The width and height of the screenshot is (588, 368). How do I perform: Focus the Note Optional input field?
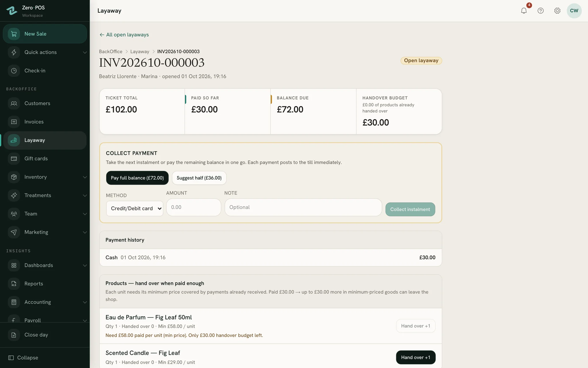303,207
